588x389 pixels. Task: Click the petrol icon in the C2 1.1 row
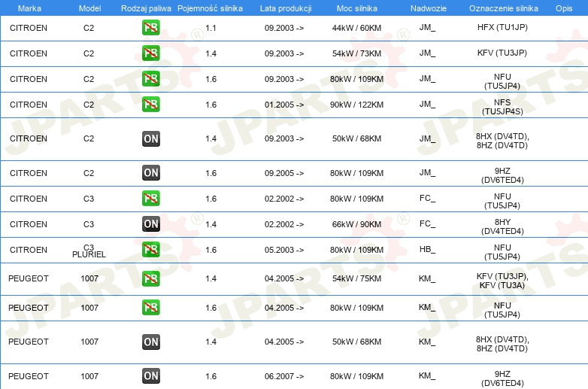tap(150, 28)
